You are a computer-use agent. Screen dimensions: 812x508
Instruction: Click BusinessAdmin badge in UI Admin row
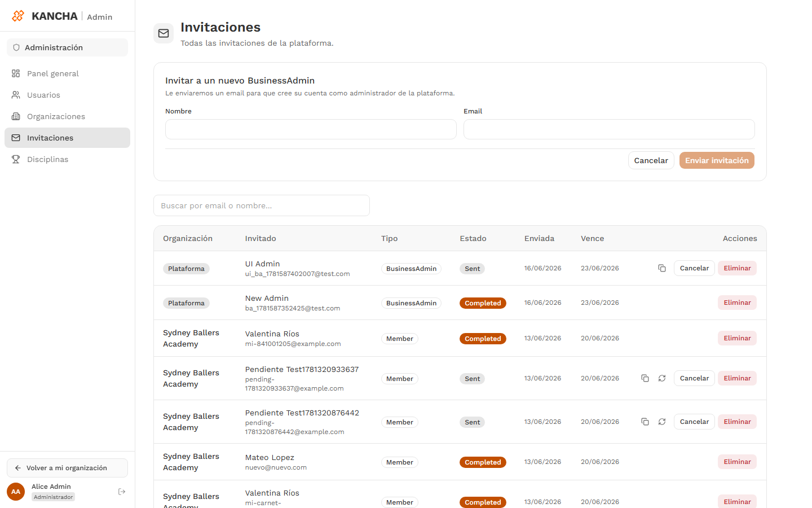click(411, 269)
